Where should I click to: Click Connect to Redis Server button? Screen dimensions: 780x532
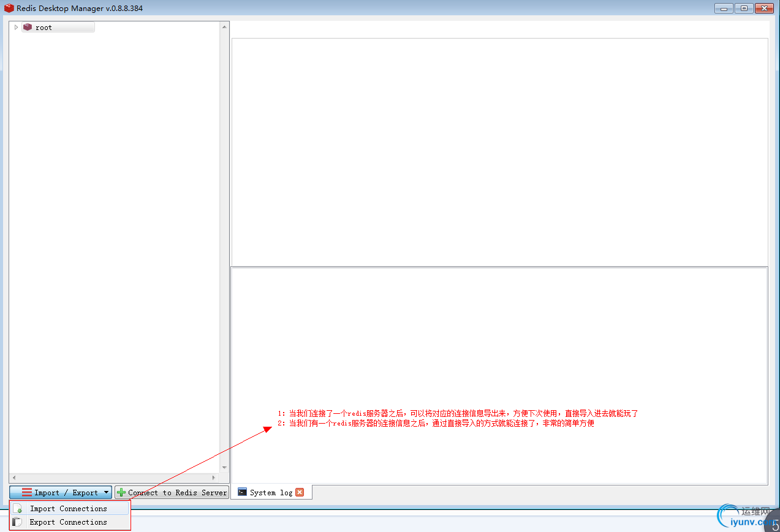click(x=172, y=492)
